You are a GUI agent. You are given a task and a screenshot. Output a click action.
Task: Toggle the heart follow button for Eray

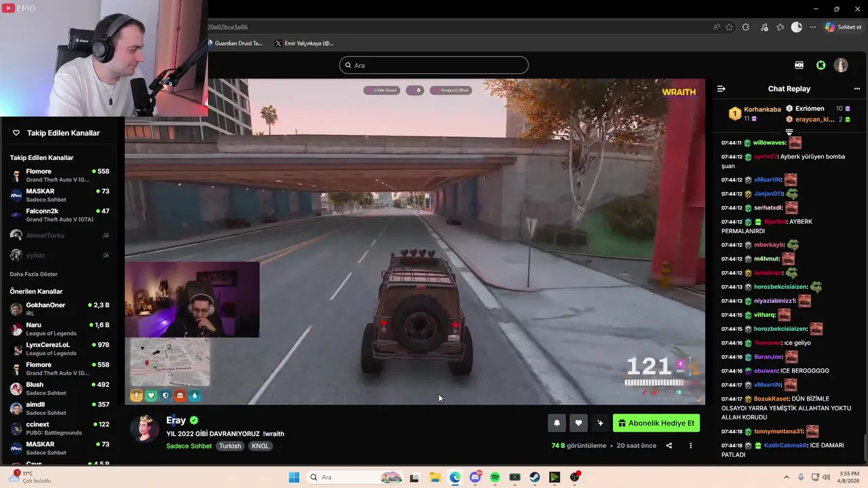578,423
